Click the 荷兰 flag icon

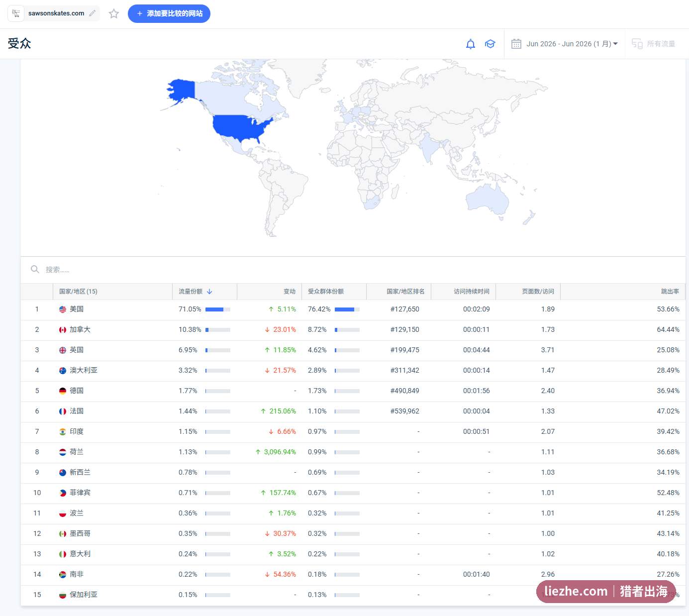pyautogui.click(x=63, y=452)
